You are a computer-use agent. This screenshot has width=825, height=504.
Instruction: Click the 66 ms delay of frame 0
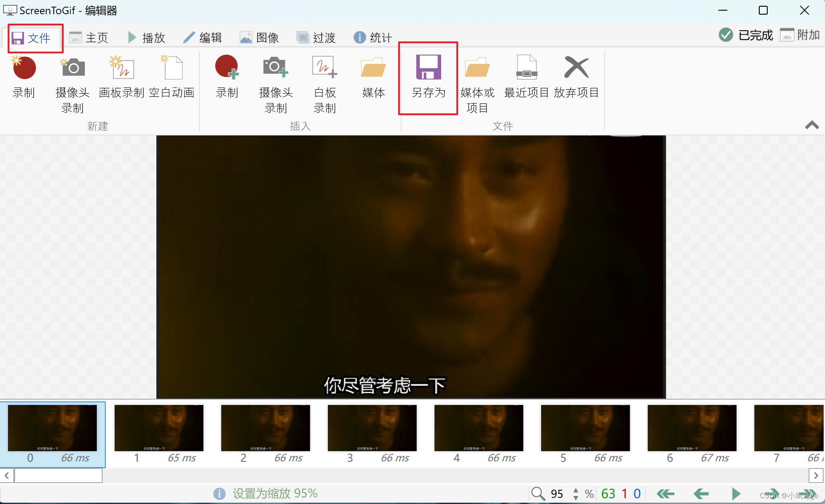75,458
